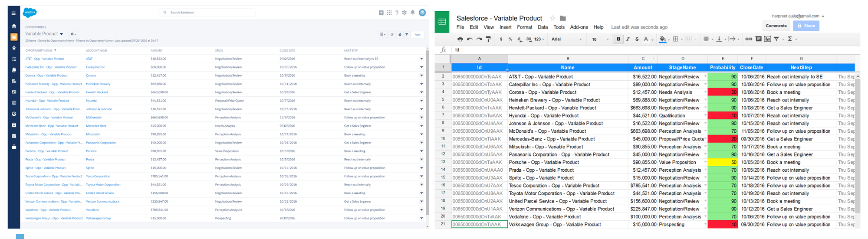Open text color A picker

coord(646,39)
